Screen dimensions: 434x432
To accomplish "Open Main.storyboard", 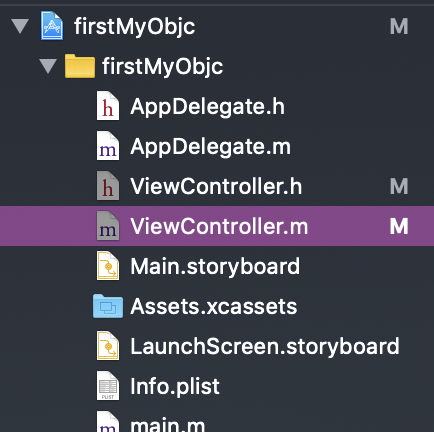I will pos(215,267).
